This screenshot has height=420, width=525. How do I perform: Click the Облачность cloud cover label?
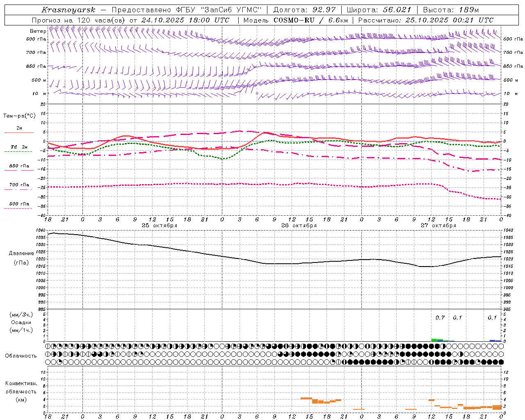click(21, 356)
